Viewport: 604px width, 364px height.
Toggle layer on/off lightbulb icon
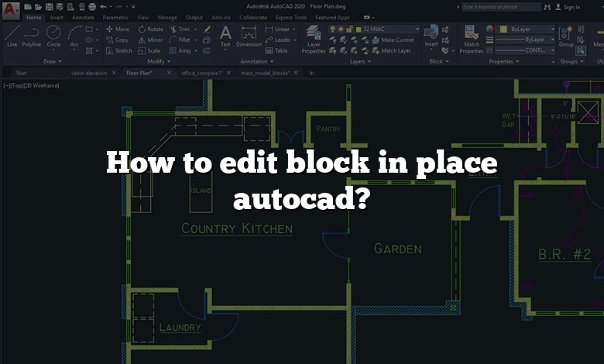point(331,29)
